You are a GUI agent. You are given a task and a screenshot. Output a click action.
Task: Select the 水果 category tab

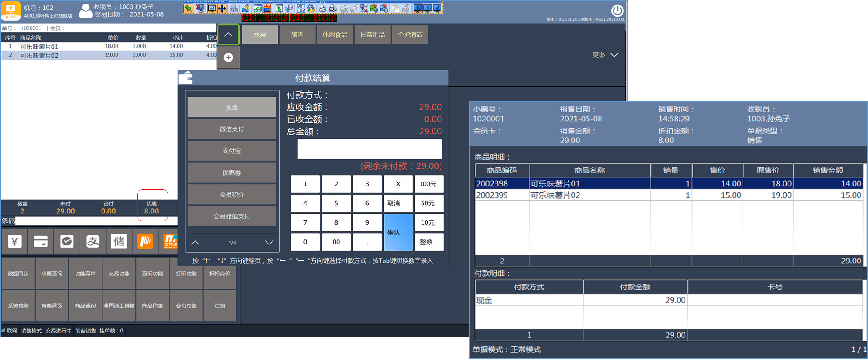point(260,35)
